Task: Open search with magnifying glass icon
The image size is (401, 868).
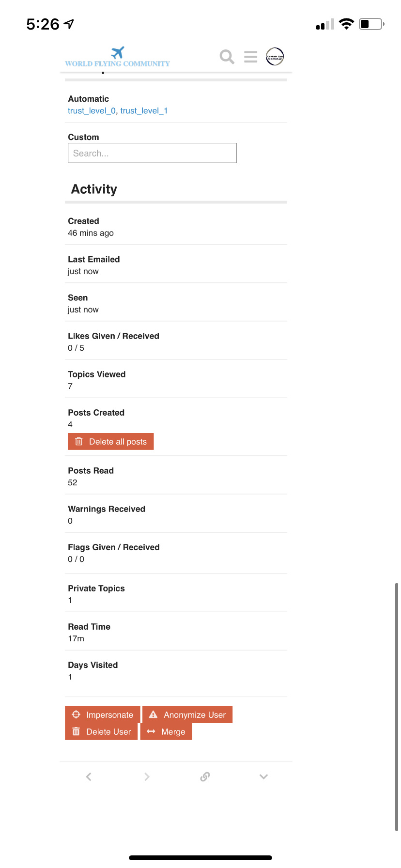Action: pos(227,57)
